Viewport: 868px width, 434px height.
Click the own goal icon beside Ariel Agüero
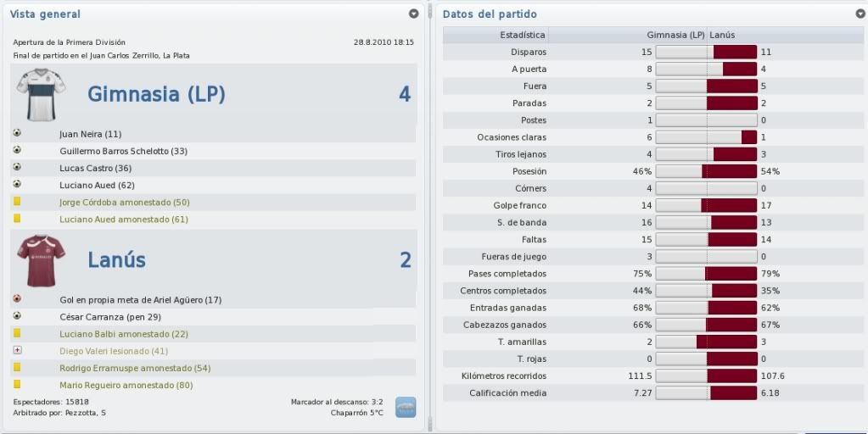pyautogui.click(x=17, y=299)
